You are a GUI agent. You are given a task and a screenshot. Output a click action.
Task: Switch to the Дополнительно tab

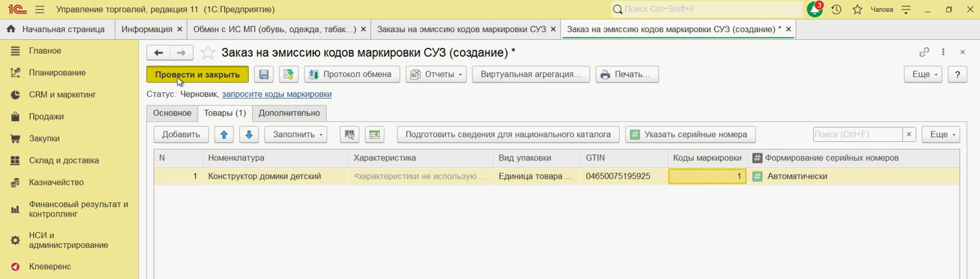coord(289,113)
